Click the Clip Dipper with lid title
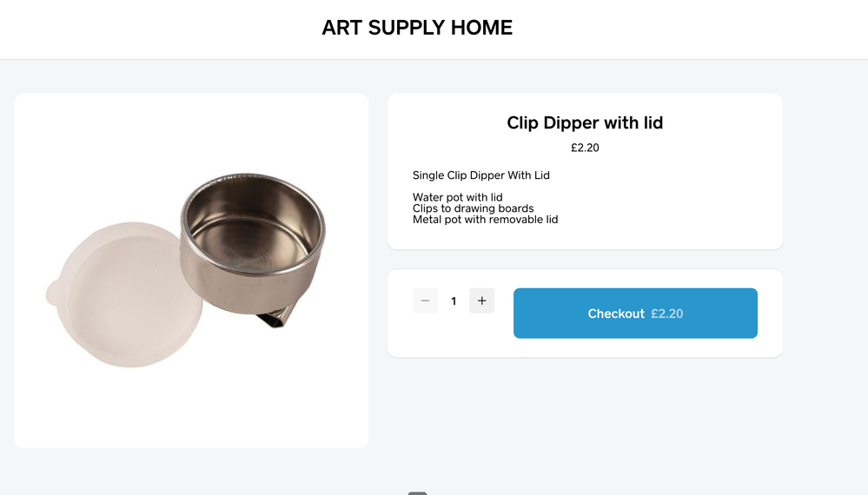 (x=585, y=123)
